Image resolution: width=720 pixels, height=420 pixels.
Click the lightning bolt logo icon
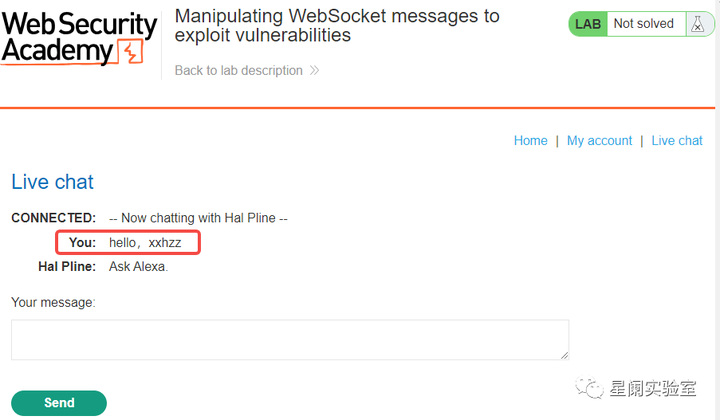130,51
